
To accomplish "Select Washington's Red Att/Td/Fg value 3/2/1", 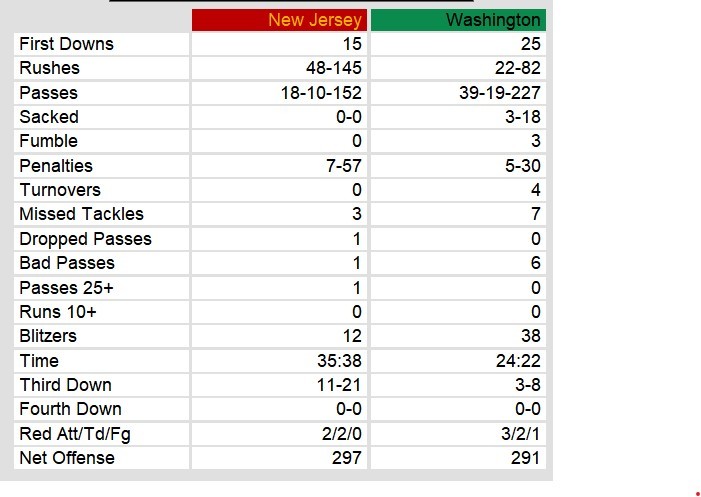I will [x=519, y=434].
